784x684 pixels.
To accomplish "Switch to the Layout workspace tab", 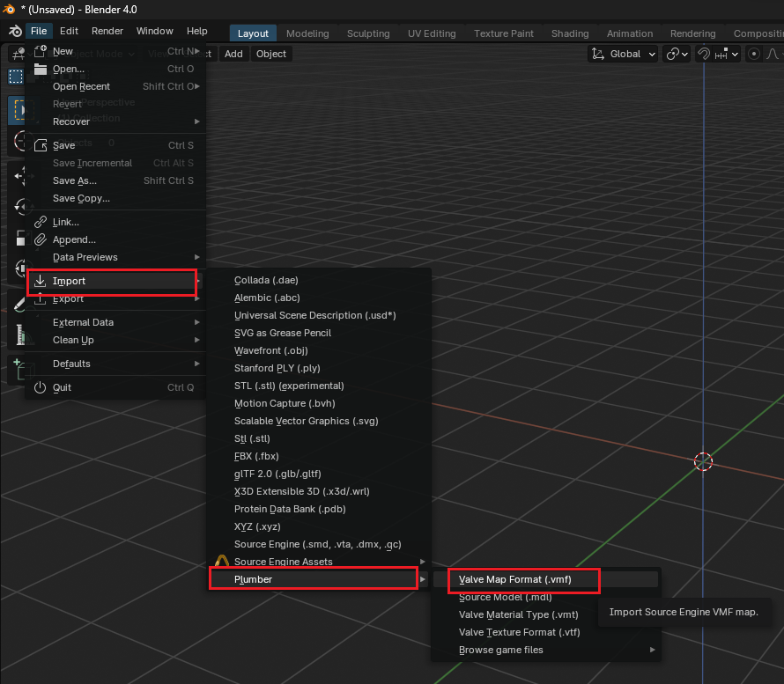I will coord(253,33).
